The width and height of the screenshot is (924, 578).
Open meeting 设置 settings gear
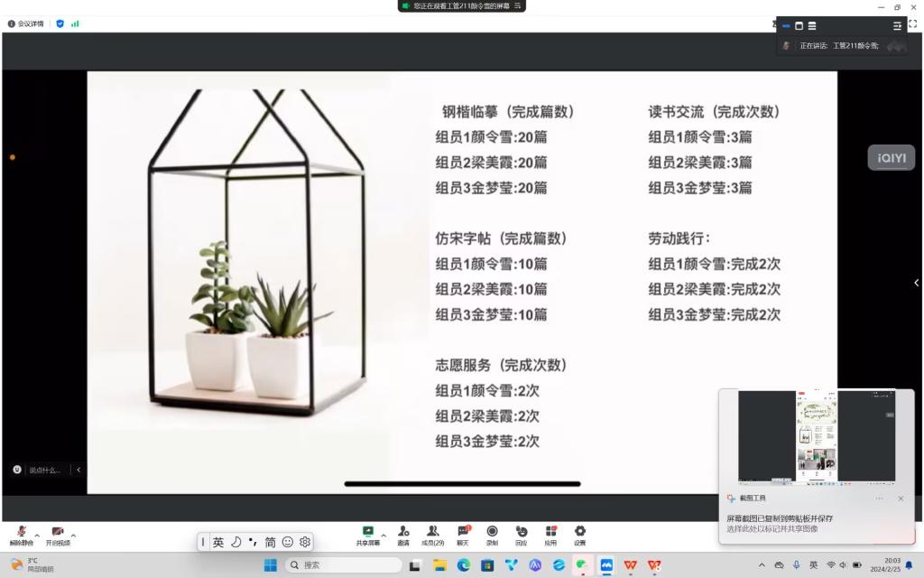(580, 533)
